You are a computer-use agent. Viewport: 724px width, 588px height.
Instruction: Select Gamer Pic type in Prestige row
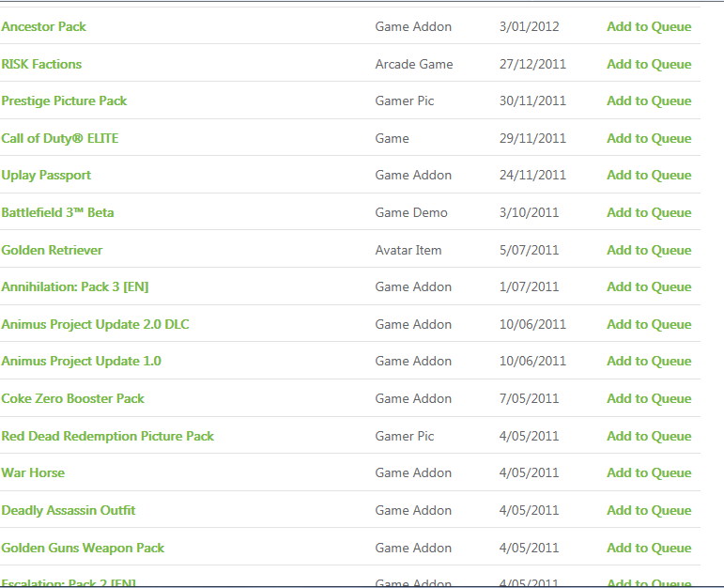click(x=405, y=101)
